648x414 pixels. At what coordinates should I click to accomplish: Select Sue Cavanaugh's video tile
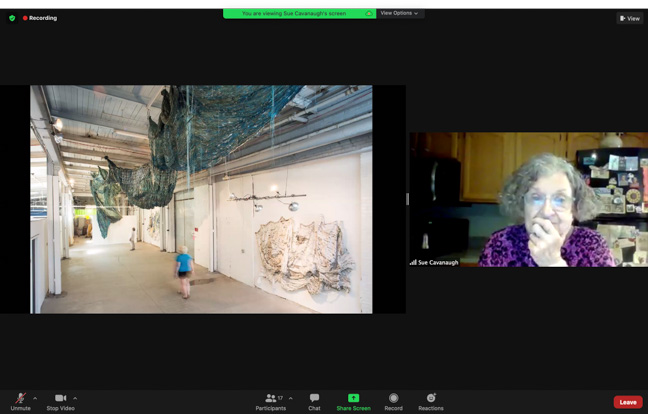(528, 200)
